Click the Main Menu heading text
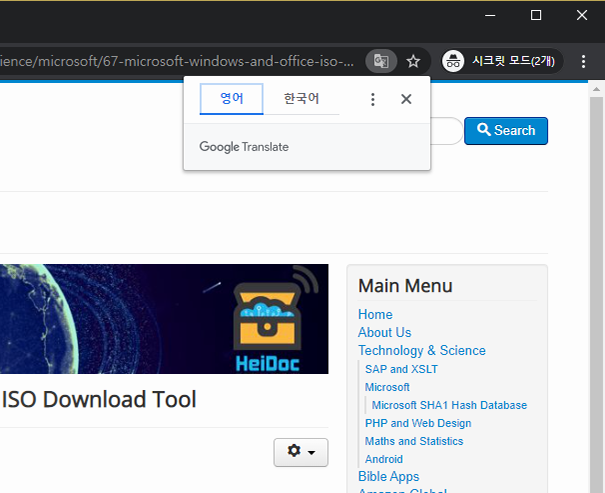Viewport: 605px width, 493px height. pyautogui.click(x=405, y=286)
